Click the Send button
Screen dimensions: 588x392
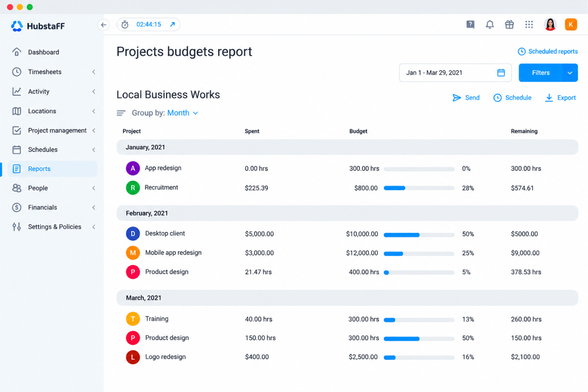pyautogui.click(x=466, y=98)
